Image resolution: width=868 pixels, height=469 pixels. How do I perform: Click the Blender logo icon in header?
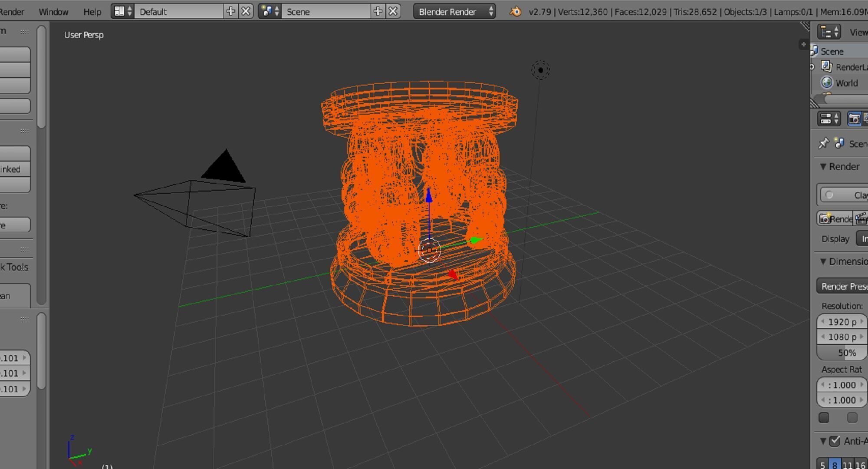515,11
